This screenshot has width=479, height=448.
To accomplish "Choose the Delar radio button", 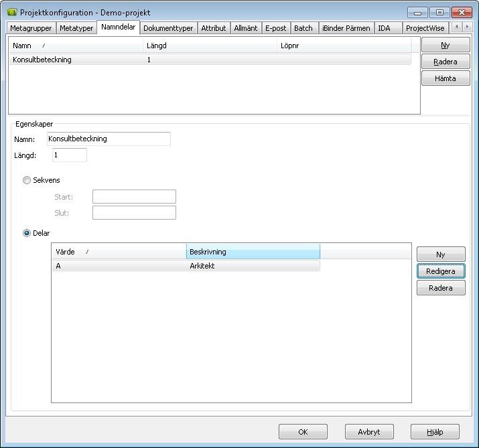I will tap(27, 233).
